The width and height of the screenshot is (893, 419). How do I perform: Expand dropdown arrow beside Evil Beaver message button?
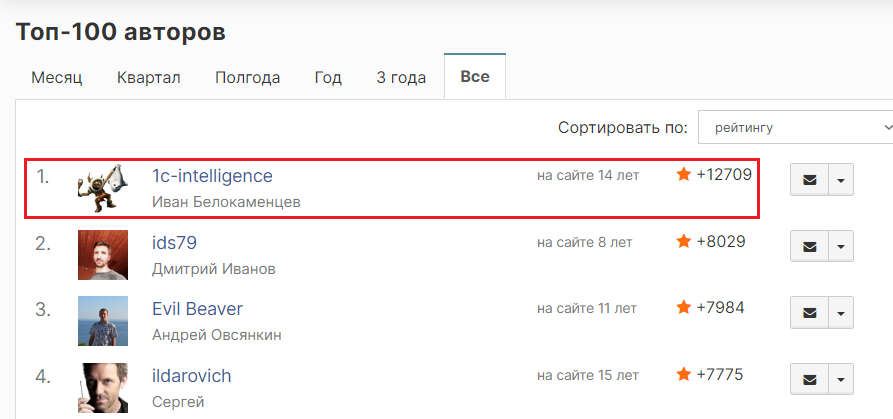point(841,313)
